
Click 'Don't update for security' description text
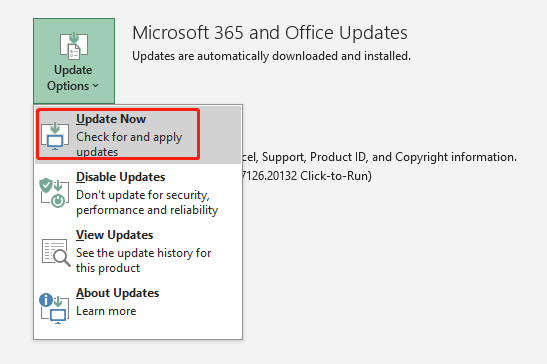(x=147, y=202)
